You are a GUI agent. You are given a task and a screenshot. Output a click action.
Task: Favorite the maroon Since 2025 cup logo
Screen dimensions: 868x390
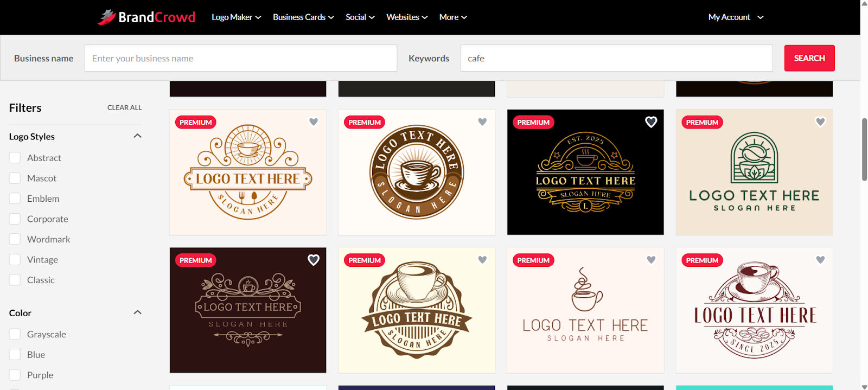(x=820, y=260)
